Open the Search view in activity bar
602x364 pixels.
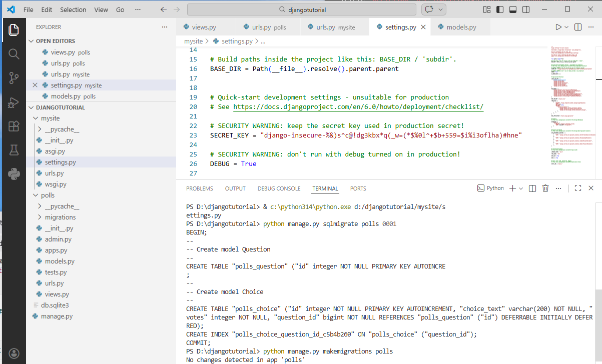point(14,54)
